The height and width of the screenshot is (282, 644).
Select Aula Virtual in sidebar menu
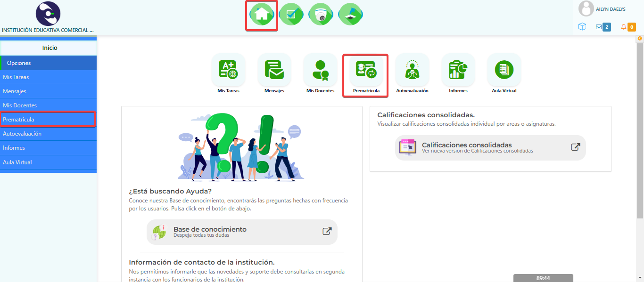49,162
